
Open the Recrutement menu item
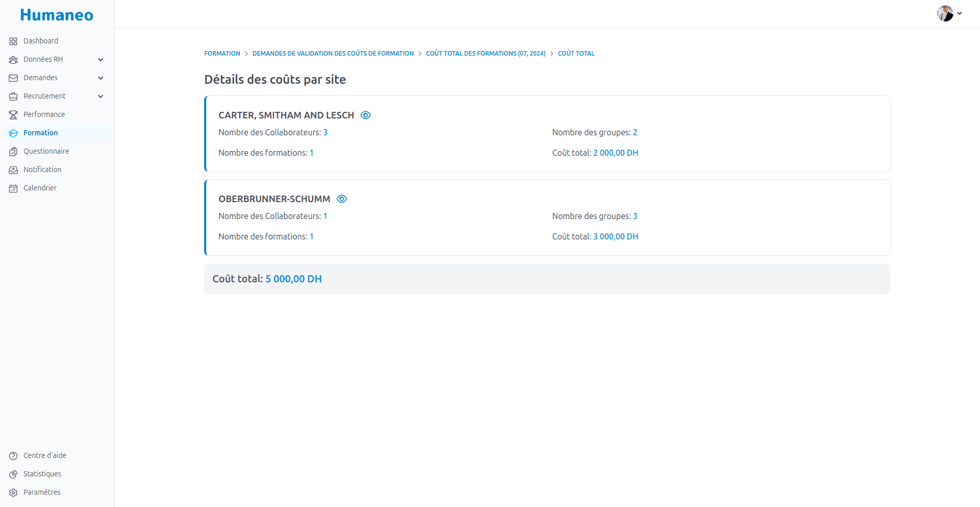[x=44, y=96]
